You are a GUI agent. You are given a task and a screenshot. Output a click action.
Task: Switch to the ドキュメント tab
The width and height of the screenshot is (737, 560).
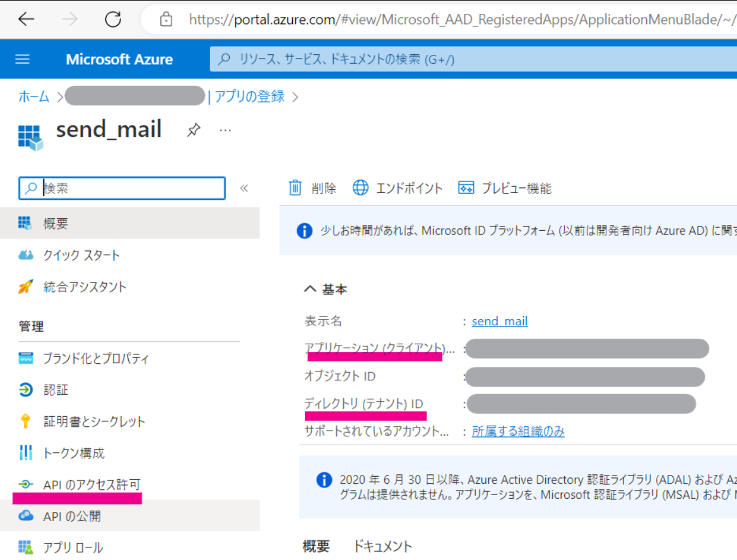coord(382,546)
